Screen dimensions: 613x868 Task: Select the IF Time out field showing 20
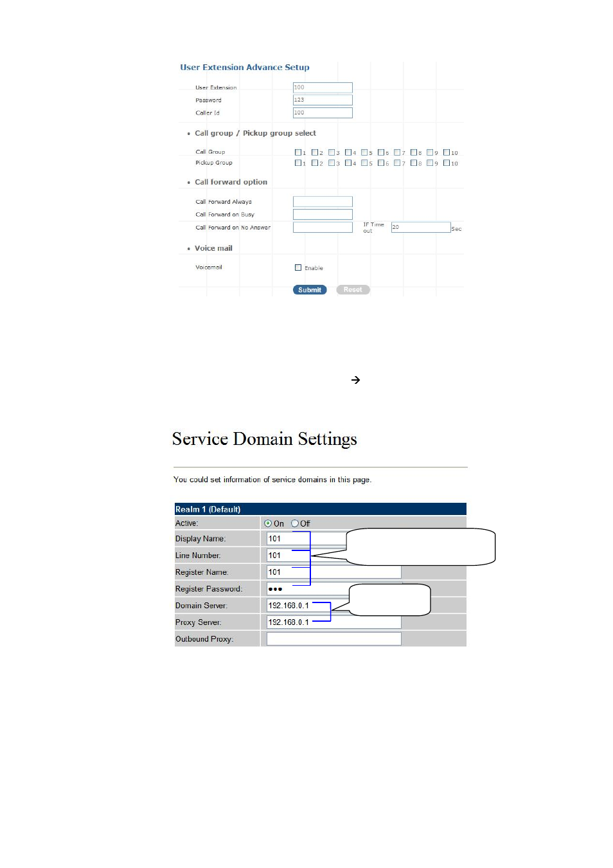click(420, 227)
